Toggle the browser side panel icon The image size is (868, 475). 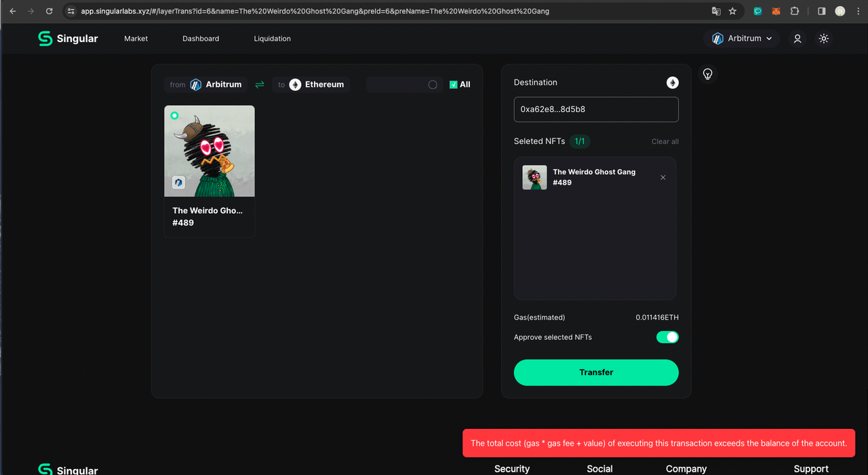pos(822,12)
